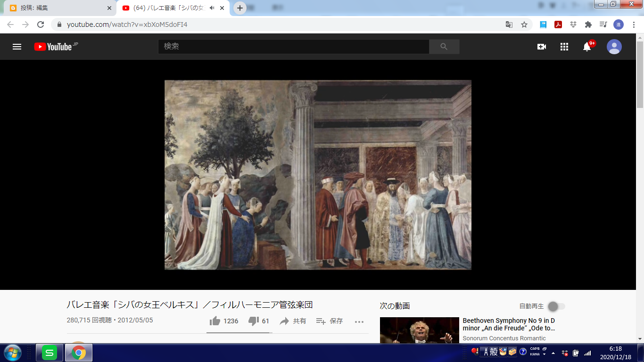Open the network signal bars tray icon
Image resolution: width=644 pixels, height=362 pixels.
(587, 353)
